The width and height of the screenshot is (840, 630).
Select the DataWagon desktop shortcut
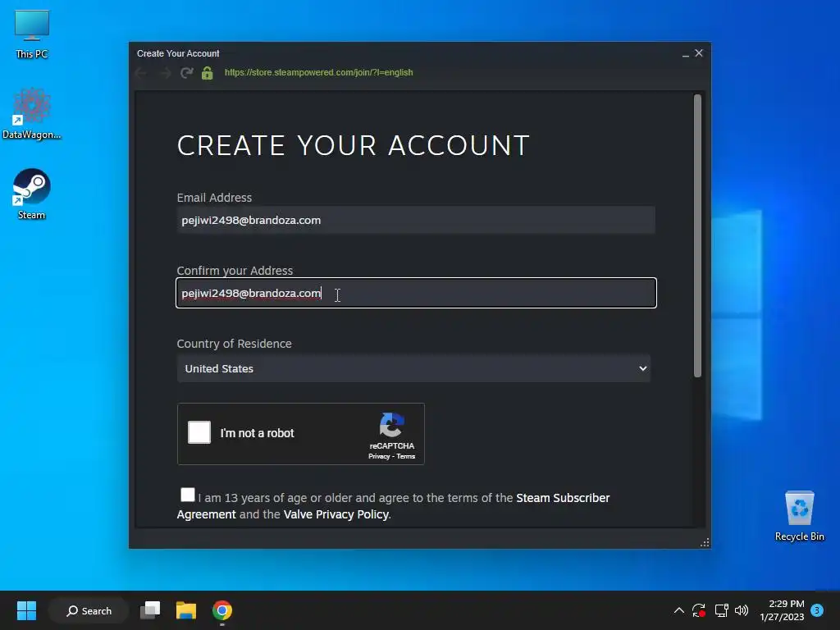tap(32, 114)
